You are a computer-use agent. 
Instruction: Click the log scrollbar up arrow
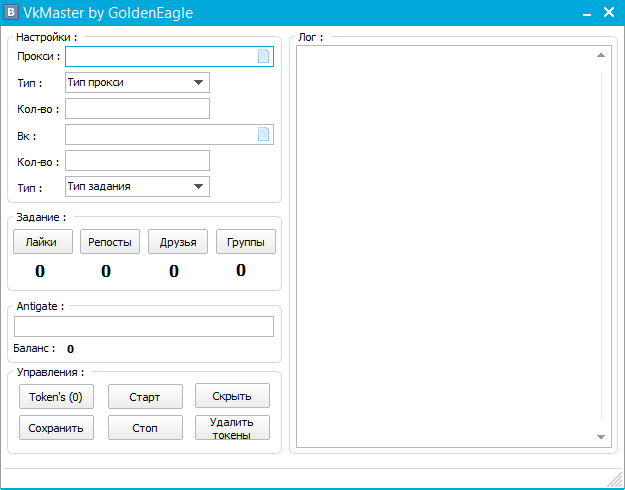tap(601, 55)
